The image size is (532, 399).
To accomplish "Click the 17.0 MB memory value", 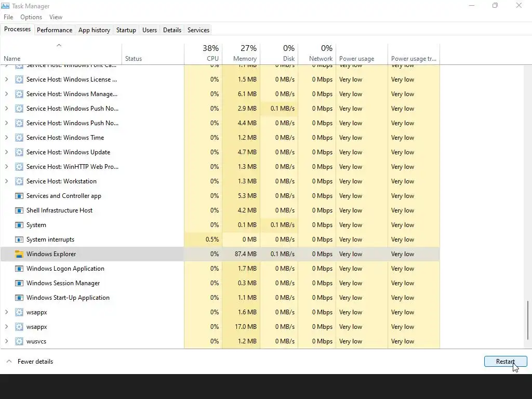I will [x=246, y=327].
